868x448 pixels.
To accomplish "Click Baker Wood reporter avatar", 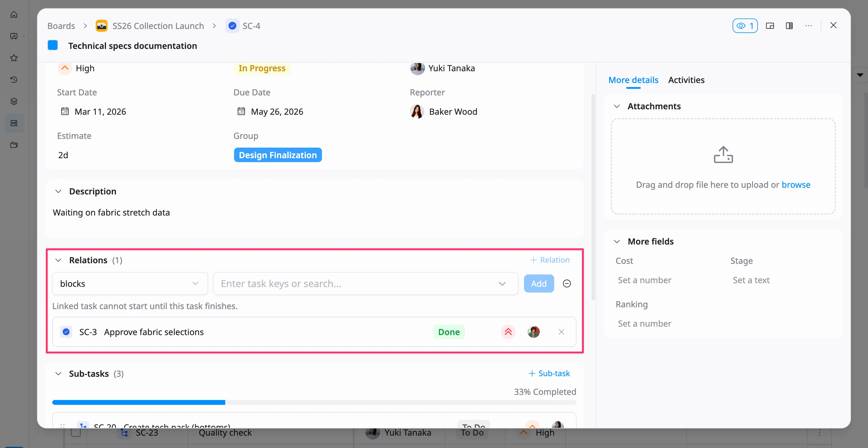I will pyautogui.click(x=417, y=111).
